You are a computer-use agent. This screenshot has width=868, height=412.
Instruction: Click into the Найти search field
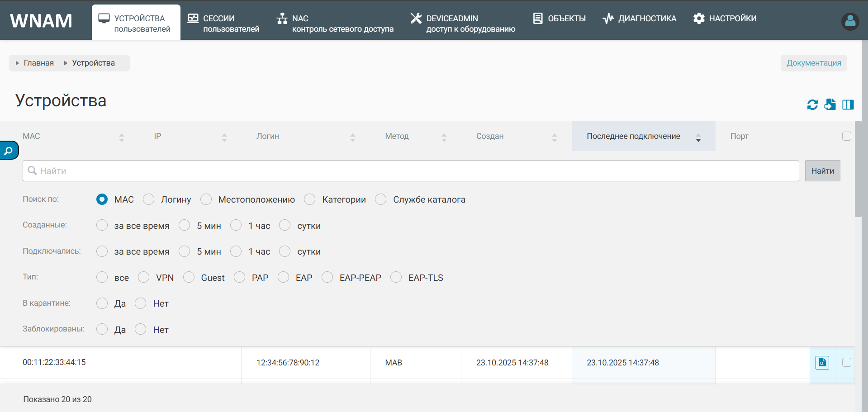coord(410,171)
